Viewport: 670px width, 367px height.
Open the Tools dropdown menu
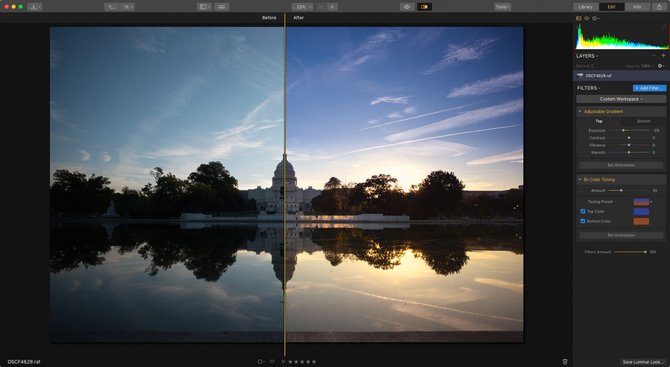pos(502,7)
